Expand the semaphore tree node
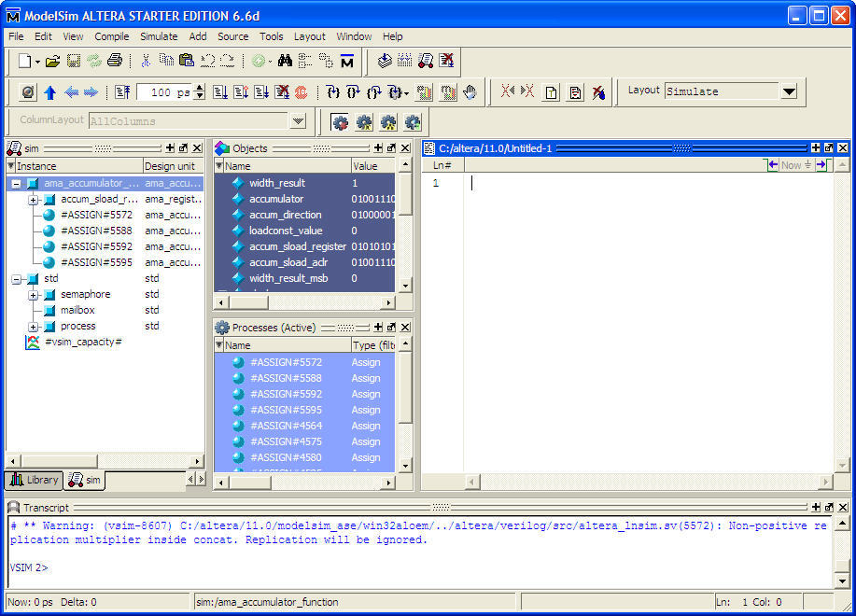856x616 pixels. click(33, 295)
